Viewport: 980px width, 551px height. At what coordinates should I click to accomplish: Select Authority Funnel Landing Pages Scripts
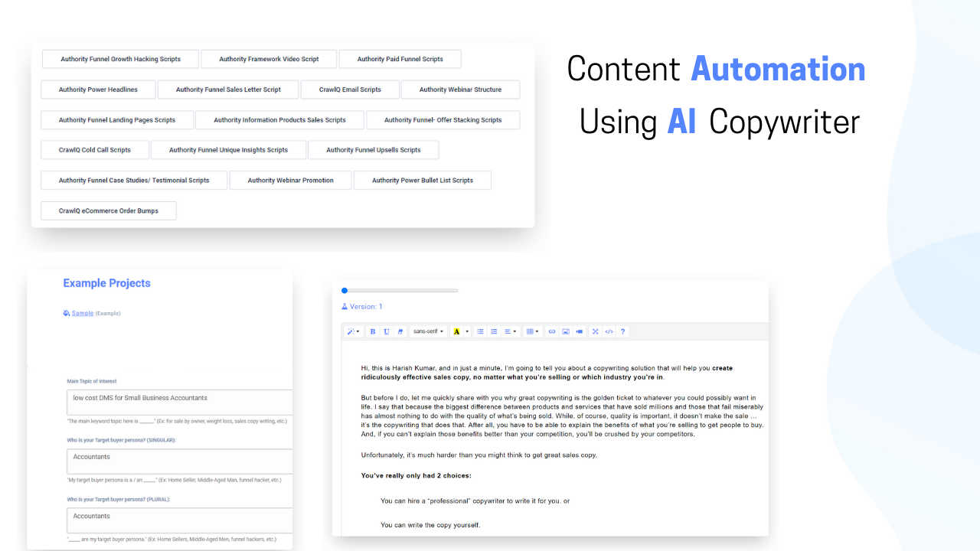coord(117,120)
